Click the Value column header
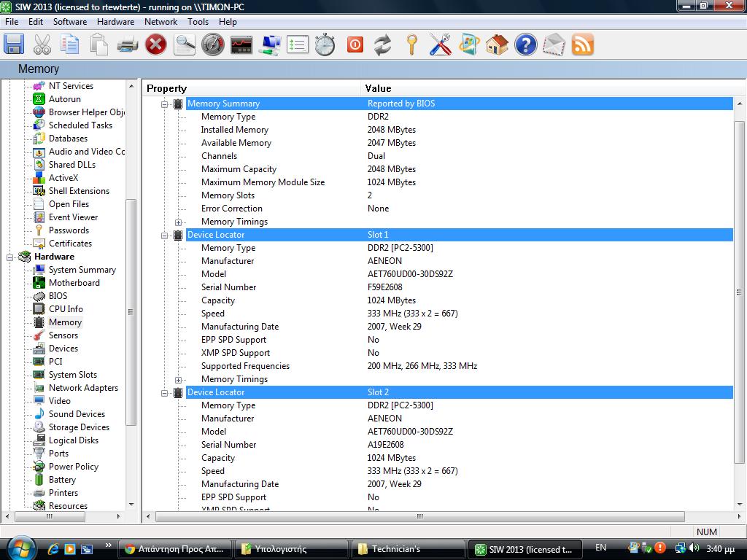This screenshot has width=747, height=560. tap(378, 88)
